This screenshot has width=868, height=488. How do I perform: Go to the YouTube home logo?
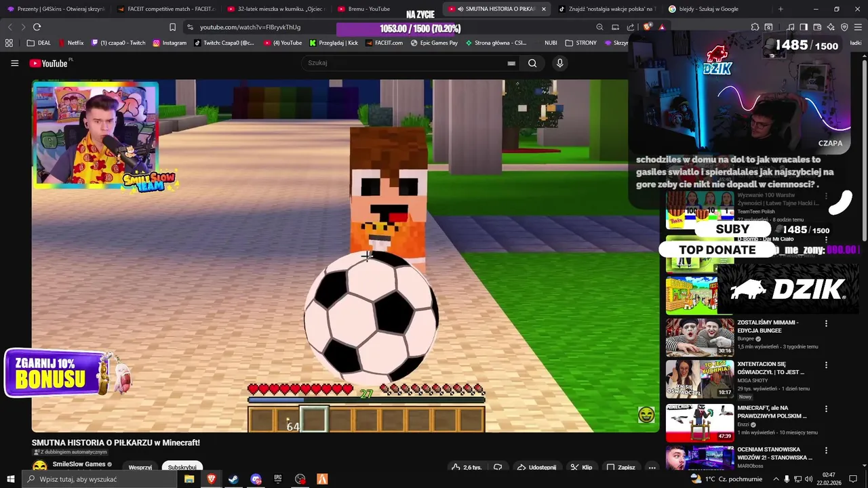[49, 63]
